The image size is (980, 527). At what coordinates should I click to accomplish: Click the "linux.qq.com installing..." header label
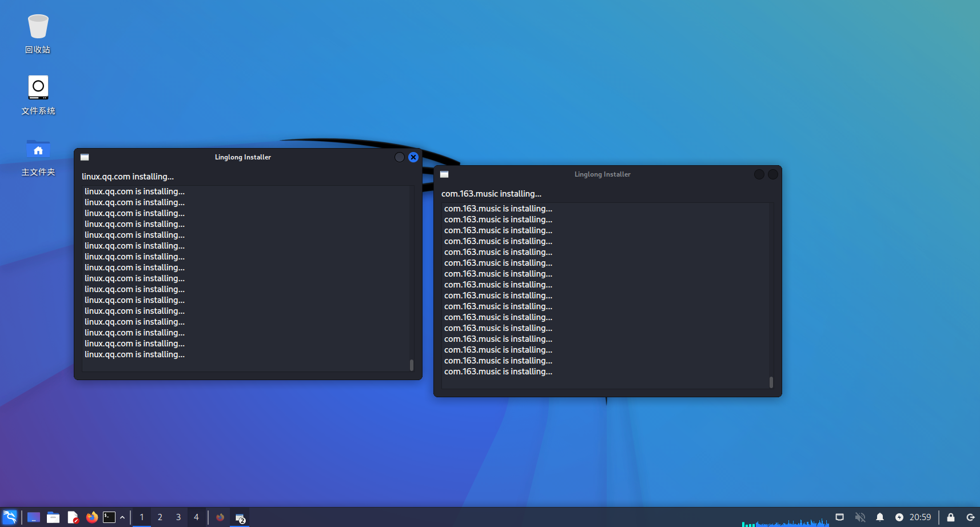(x=128, y=177)
